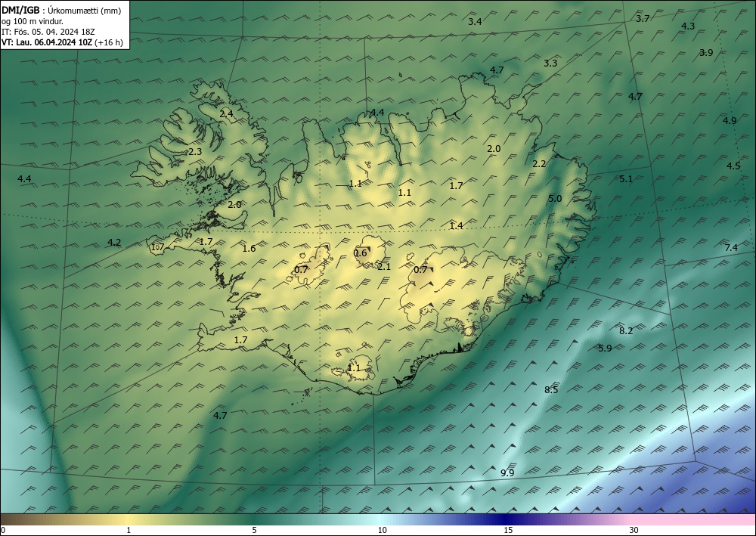Screen dimensions: 756x536
Task: Click the color scale label '30'
Action: 634,530
